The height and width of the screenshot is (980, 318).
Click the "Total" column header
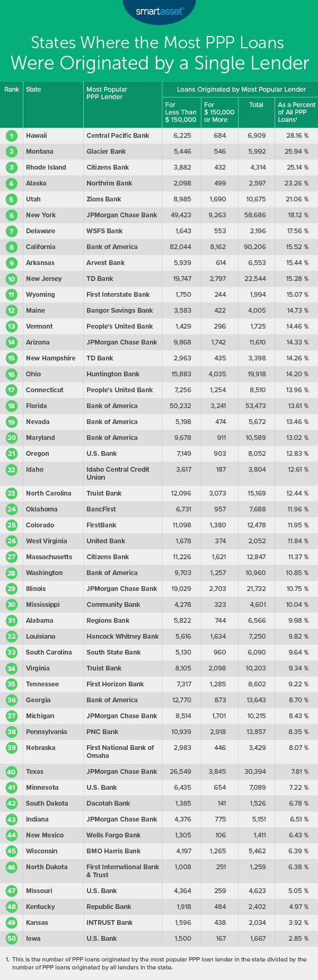(x=256, y=105)
